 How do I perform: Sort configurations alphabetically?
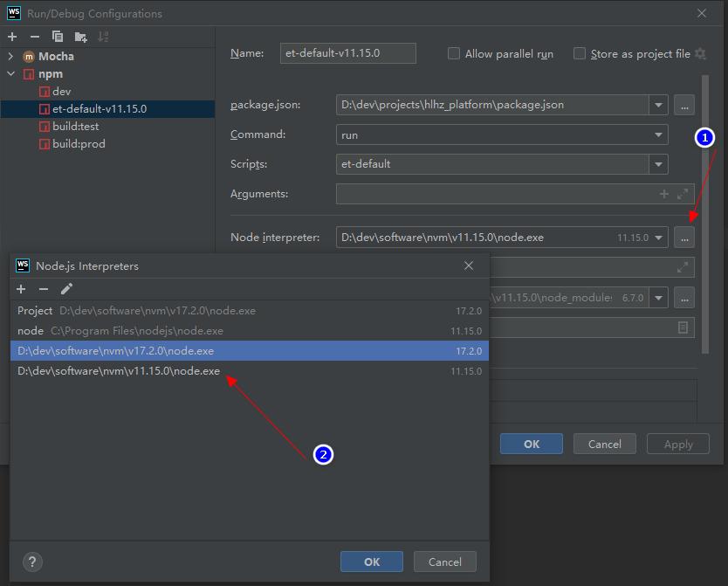(103, 37)
